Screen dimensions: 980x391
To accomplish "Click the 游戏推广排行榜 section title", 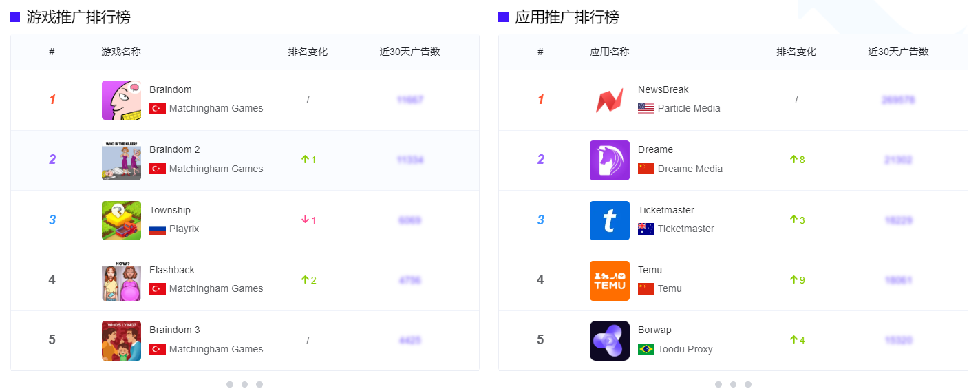I will [x=78, y=17].
